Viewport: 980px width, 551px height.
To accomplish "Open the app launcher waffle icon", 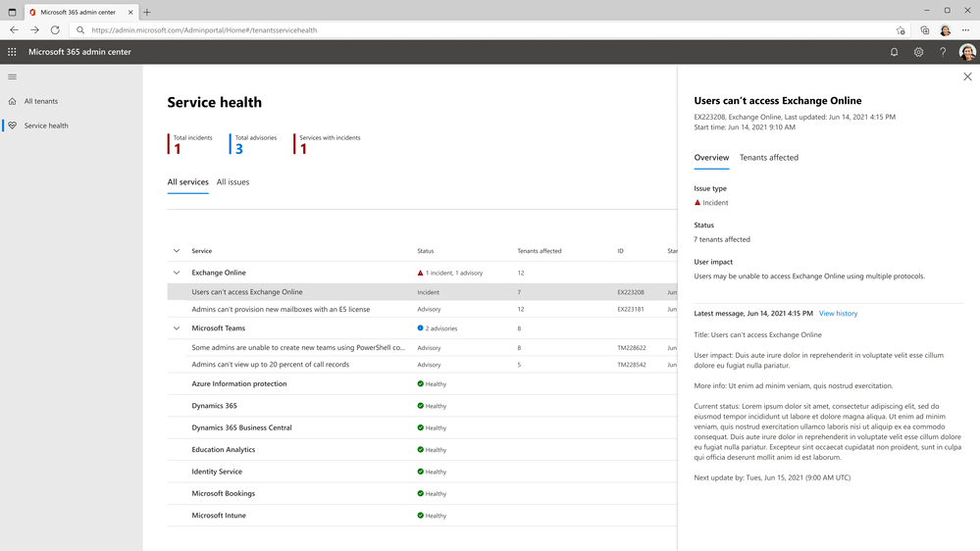I will pos(12,52).
